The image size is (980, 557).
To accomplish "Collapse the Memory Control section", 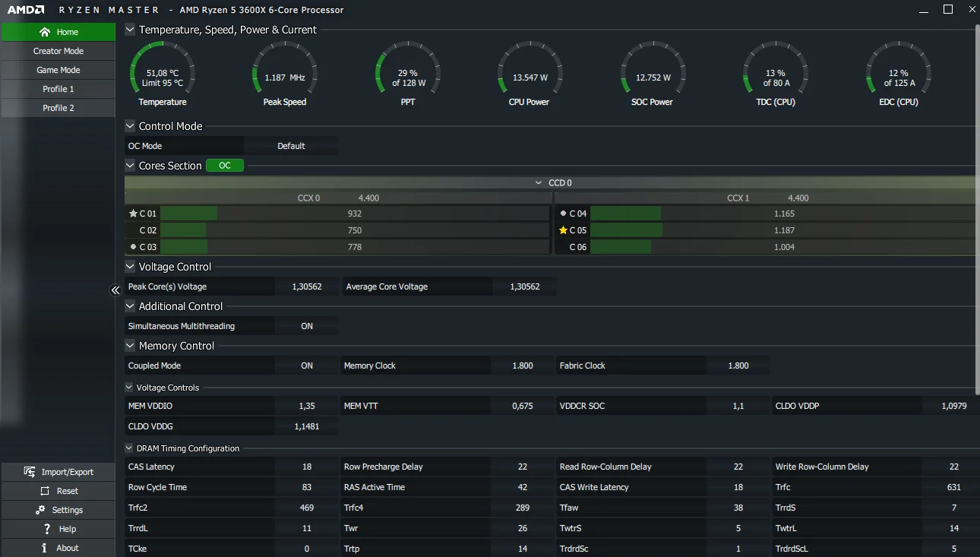I will point(130,346).
